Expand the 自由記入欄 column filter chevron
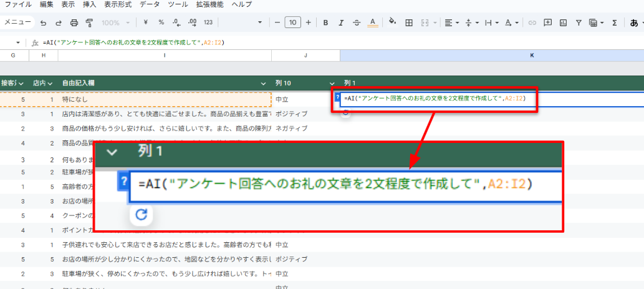This screenshot has height=289, width=644. click(263, 84)
